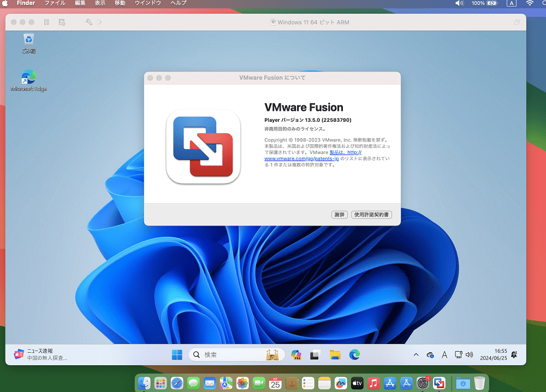Open the ウインドウ menu

(147, 3)
